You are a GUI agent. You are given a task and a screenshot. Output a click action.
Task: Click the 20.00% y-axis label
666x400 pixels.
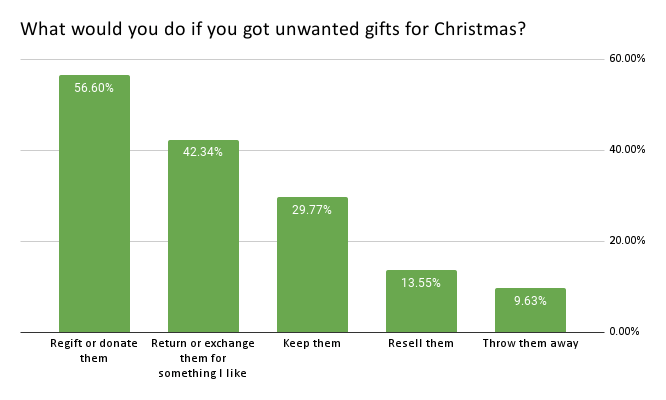tap(627, 241)
